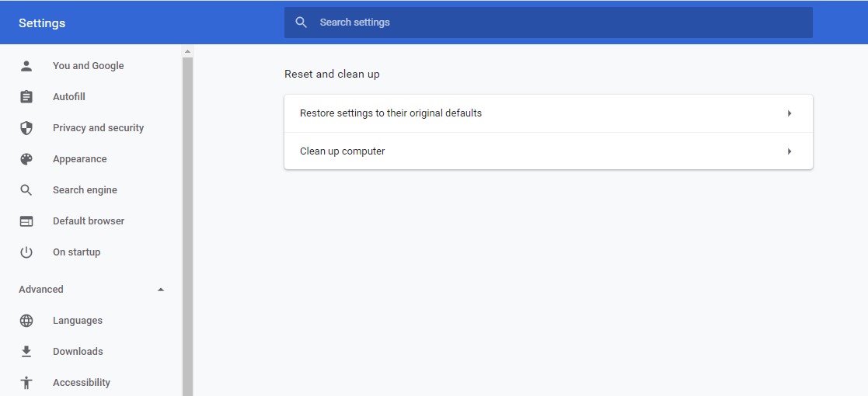Expand the Clean up computer arrow
This screenshot has height=396, width=868.
(790, 151)
